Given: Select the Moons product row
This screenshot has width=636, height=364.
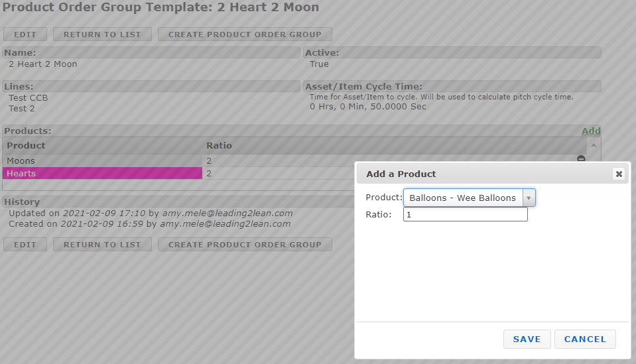Looking at the screenshot, I should [x=102, y=161].
